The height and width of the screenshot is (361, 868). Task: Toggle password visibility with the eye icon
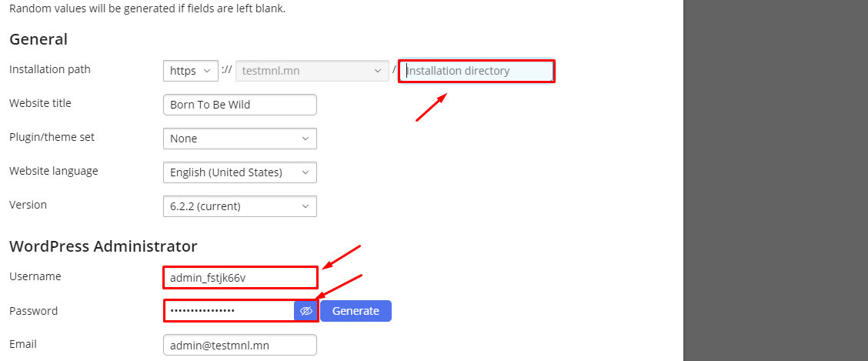tap(306, 311)
